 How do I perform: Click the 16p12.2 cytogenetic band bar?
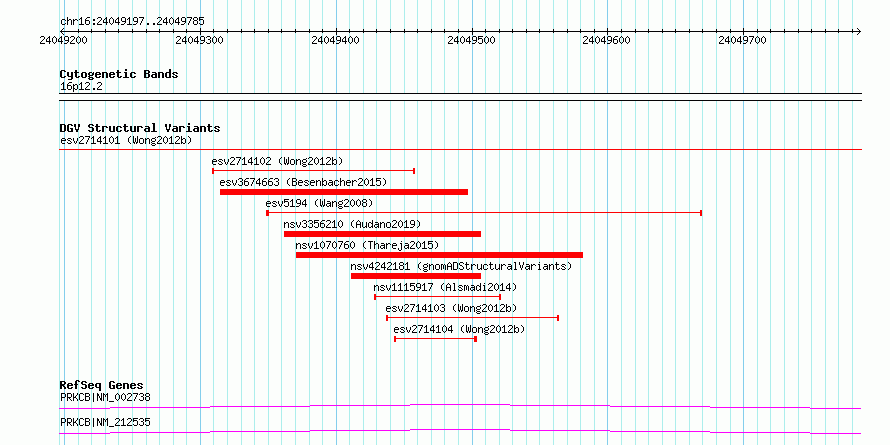(x=460, y=96)
